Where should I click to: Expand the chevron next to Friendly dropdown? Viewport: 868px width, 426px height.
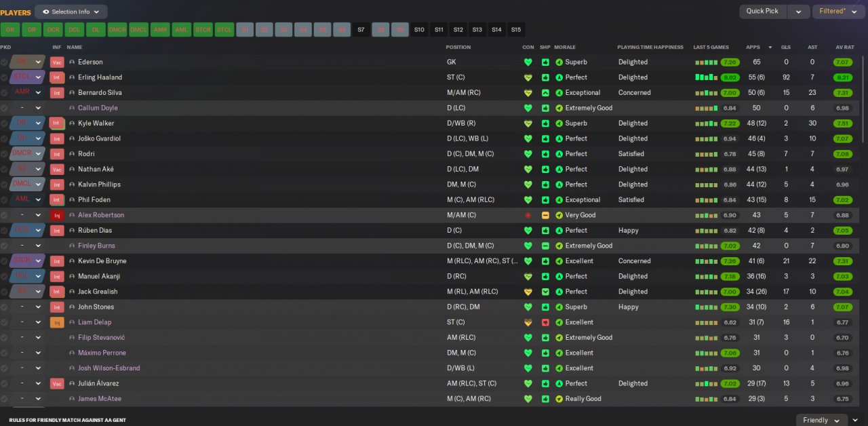[855, 420]
